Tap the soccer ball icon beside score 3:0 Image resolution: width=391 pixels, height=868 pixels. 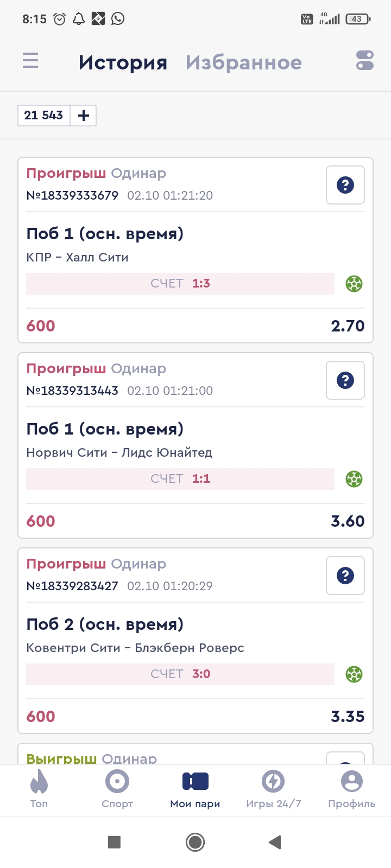click(x=354, y=674)
